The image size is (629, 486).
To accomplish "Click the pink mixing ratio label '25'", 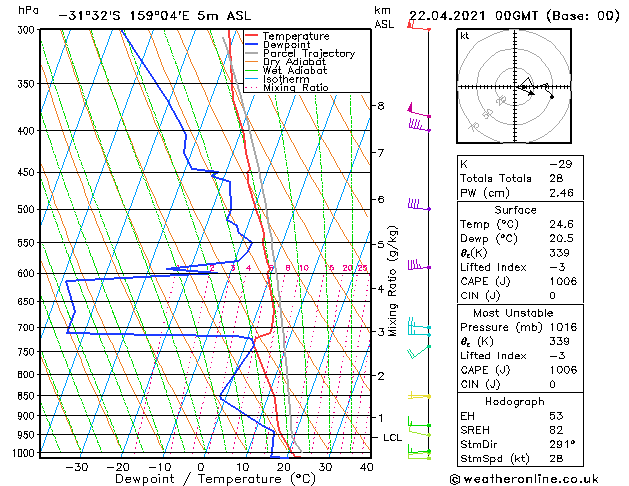I will 362,268.
